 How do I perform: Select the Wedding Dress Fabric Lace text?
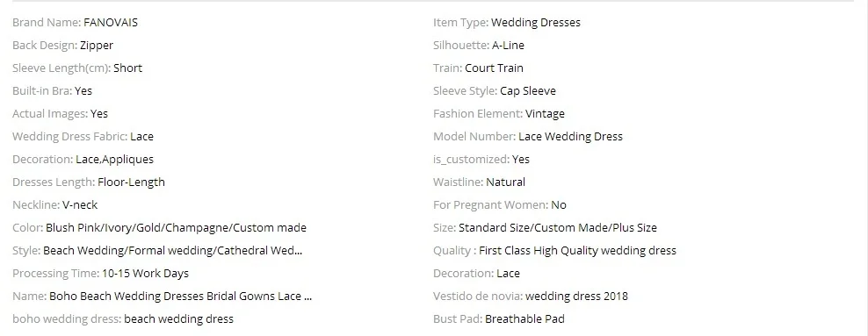[x=141, y=137]
